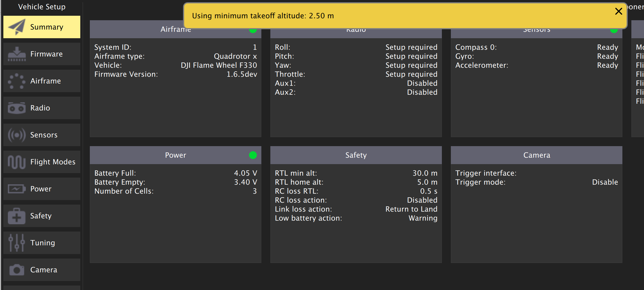Go to the Tuning setup page
The image size is (644, 290).
(42, 243)
